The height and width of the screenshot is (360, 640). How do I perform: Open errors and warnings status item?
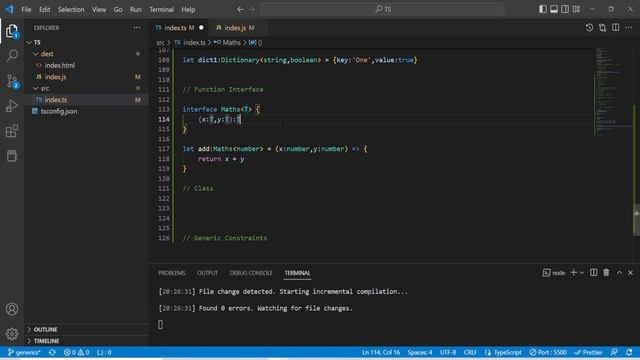tap(76, 352)
